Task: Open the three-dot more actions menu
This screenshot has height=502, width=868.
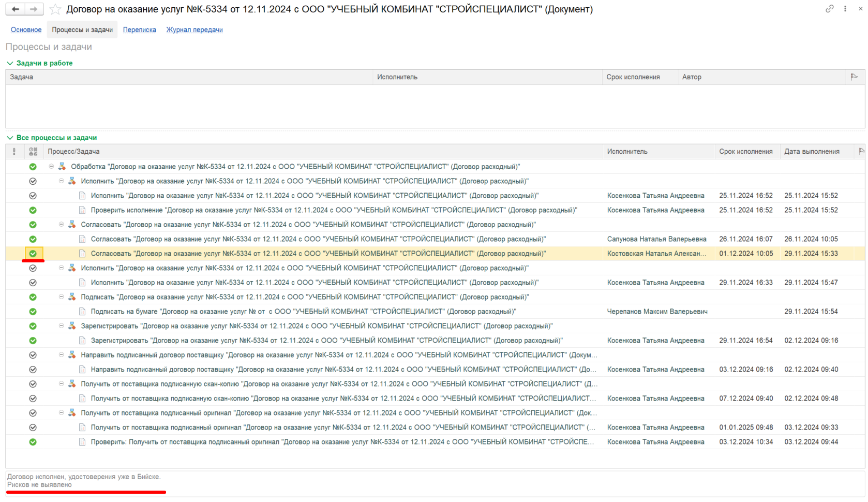Action: point(845,9)
